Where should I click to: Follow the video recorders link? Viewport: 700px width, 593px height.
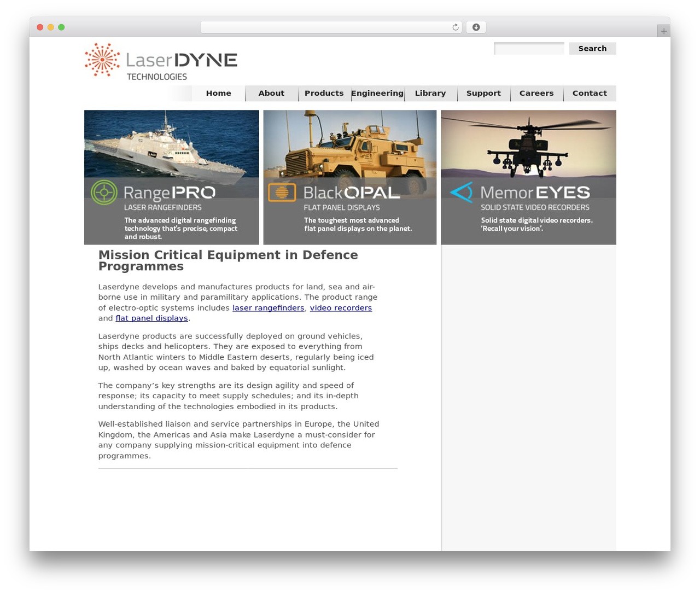click(x=341, y=308)
